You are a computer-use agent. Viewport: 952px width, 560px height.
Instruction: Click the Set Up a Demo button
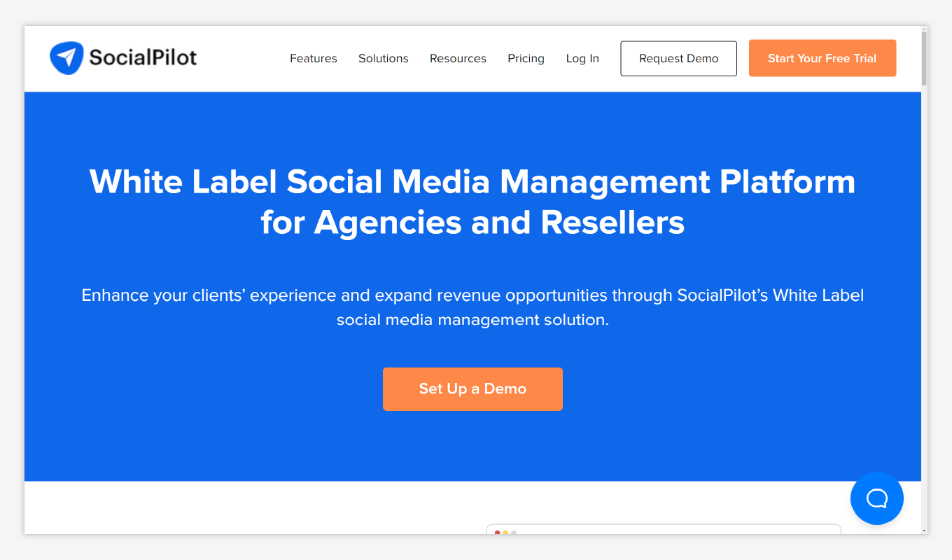click(472, 388)
